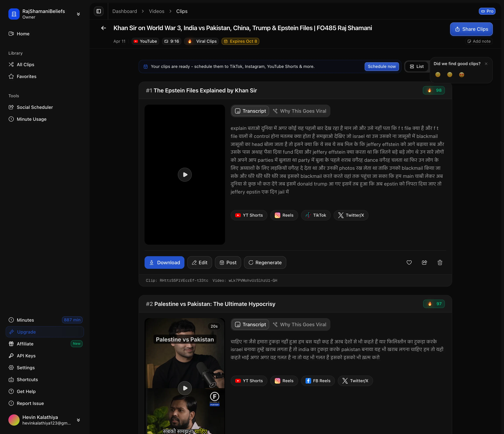Image resolution: width=504 pixels, height=434 pixels.
Task: Click the Pro badge
Action: click(x=487, y=11)
